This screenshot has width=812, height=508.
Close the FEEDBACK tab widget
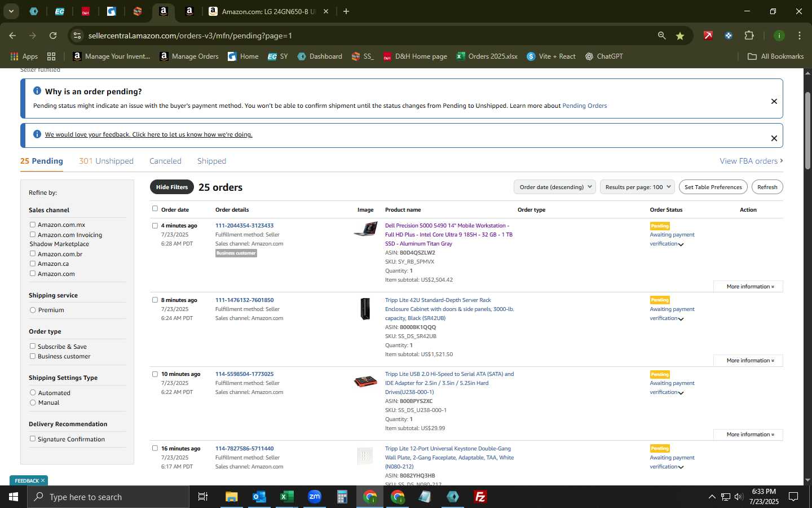(43, 480)
